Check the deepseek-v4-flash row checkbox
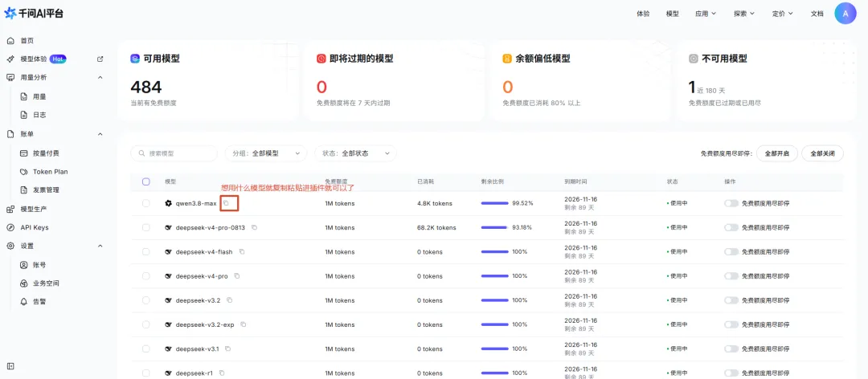 point(146,252)
